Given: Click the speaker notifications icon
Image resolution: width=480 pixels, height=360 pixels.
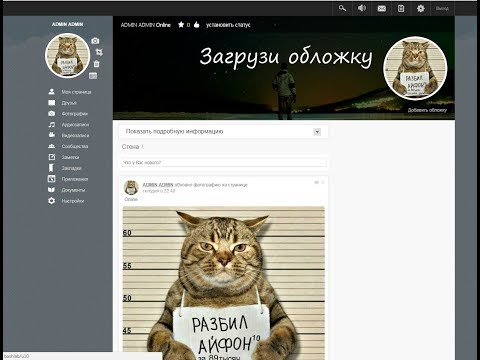Looking at the screenshot, I should pos(362,8).
